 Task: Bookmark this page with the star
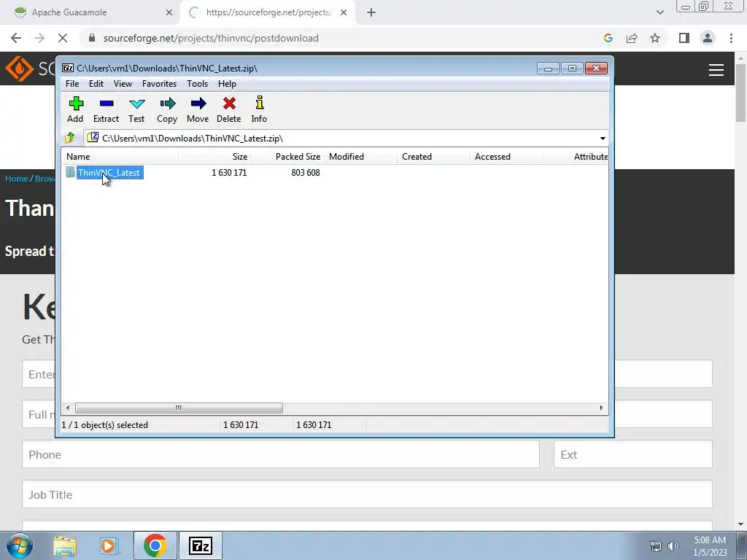[x=656, y=38]
